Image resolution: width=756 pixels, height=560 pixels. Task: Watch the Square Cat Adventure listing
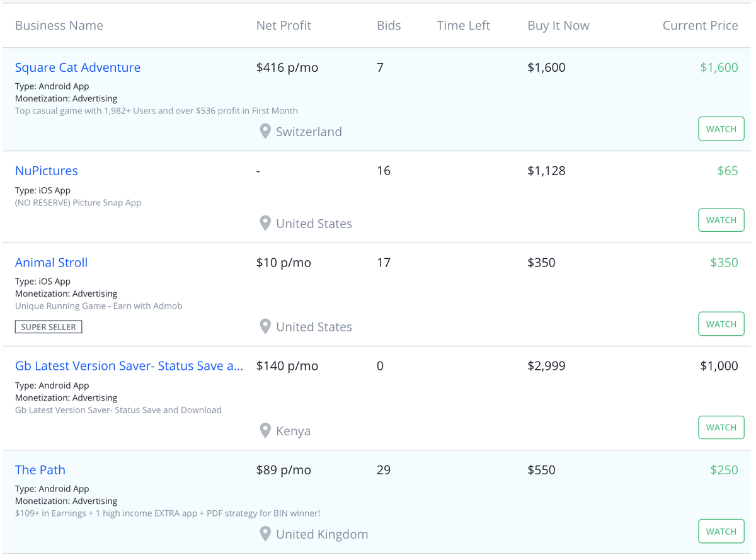[721, 129]
